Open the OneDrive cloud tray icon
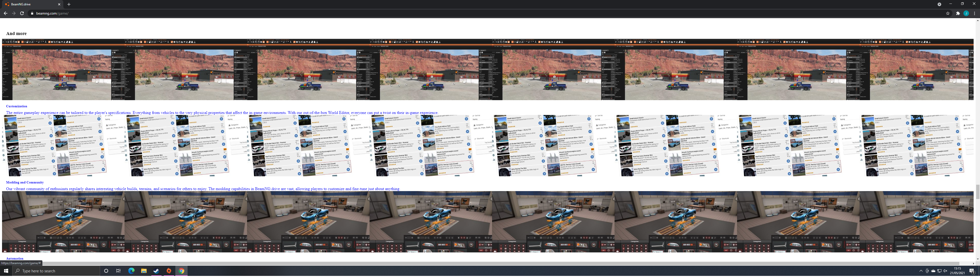The image size is (980, 280). click(933, 271)
